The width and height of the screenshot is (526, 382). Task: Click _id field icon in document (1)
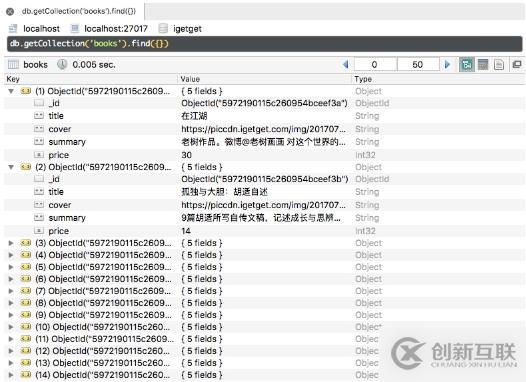(x=39, y=103)
